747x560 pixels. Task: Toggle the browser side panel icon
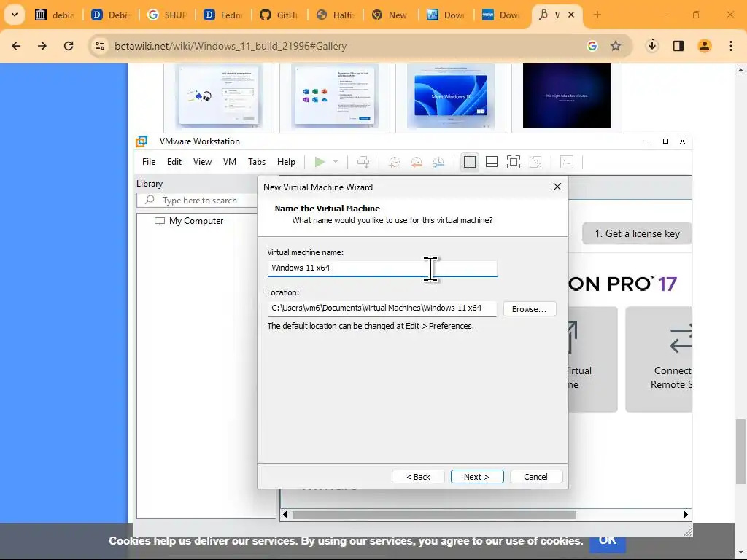pyautogui.click(x=678, y=46)
